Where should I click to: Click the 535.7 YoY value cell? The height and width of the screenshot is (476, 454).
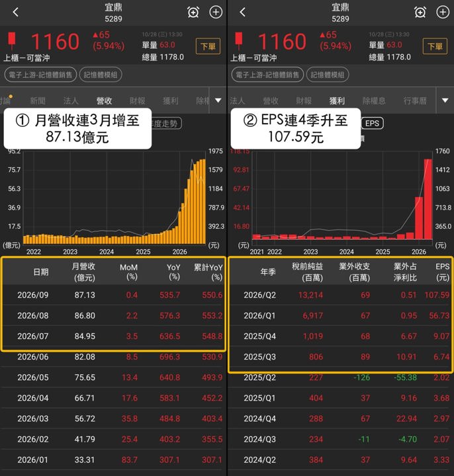click(x=169, y=295)
